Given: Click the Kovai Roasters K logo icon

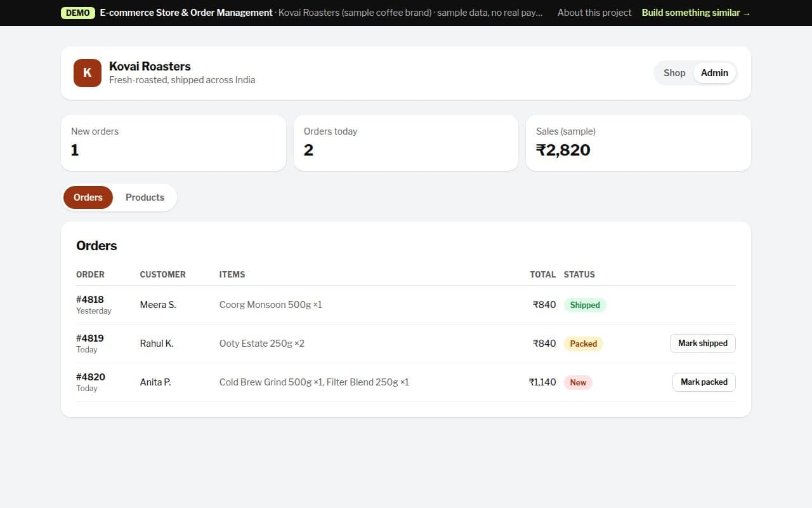Looking at the screenshot, I should pyautogui.click(x=88, y=73).
